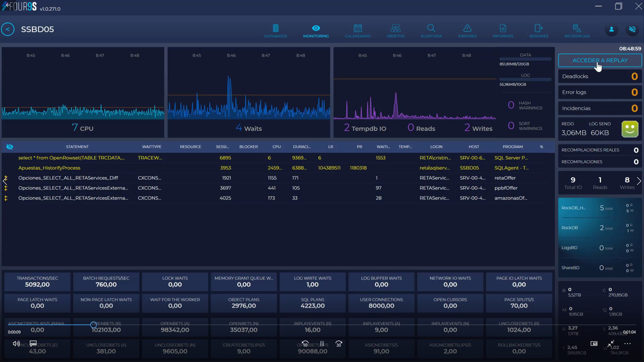Screen dimensions: 644x362
Task: Go back using the SSBD05 back arrow
Action: pyautogui.click(x=8, y=29)
